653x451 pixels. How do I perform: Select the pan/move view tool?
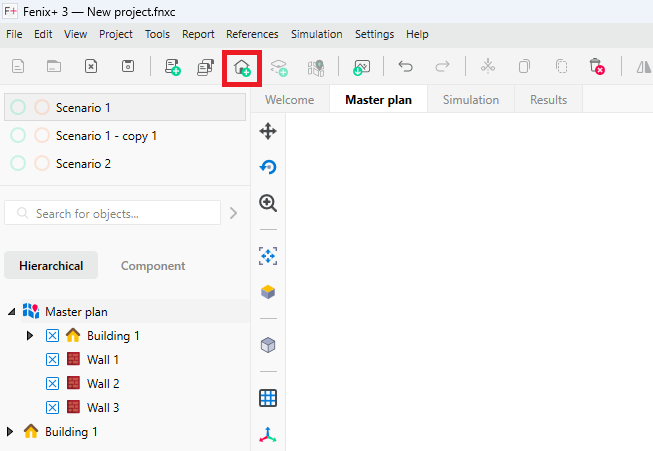coord(268,131)
